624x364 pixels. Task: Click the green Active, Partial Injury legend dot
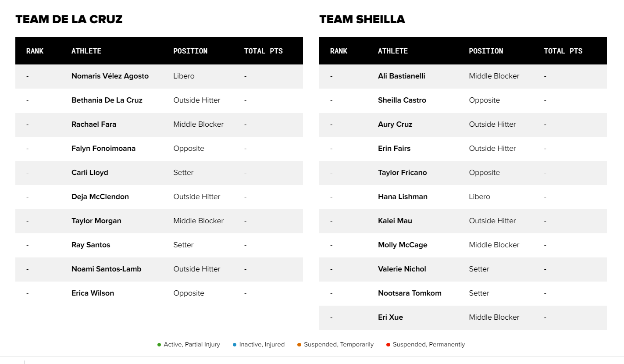coord(159,345)
